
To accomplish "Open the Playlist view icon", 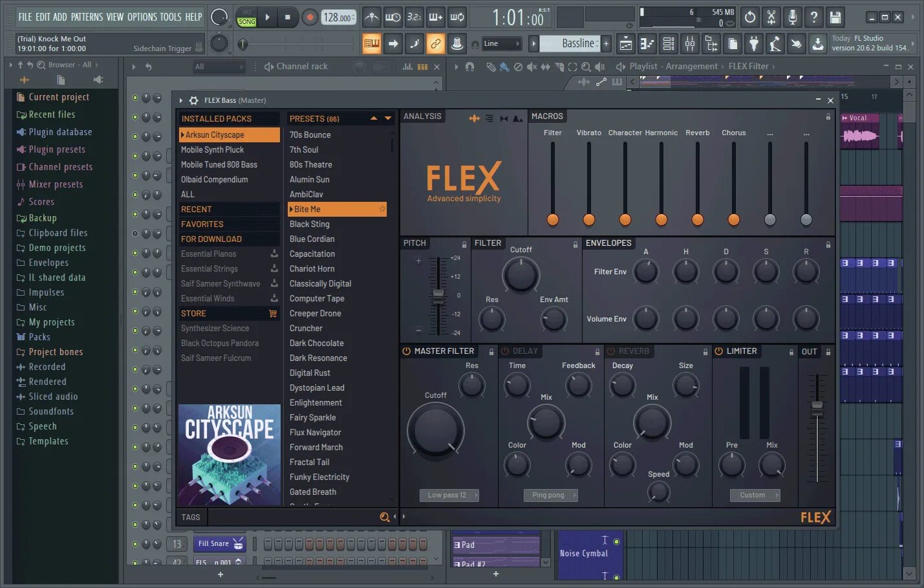I will [x=625, y=44].
